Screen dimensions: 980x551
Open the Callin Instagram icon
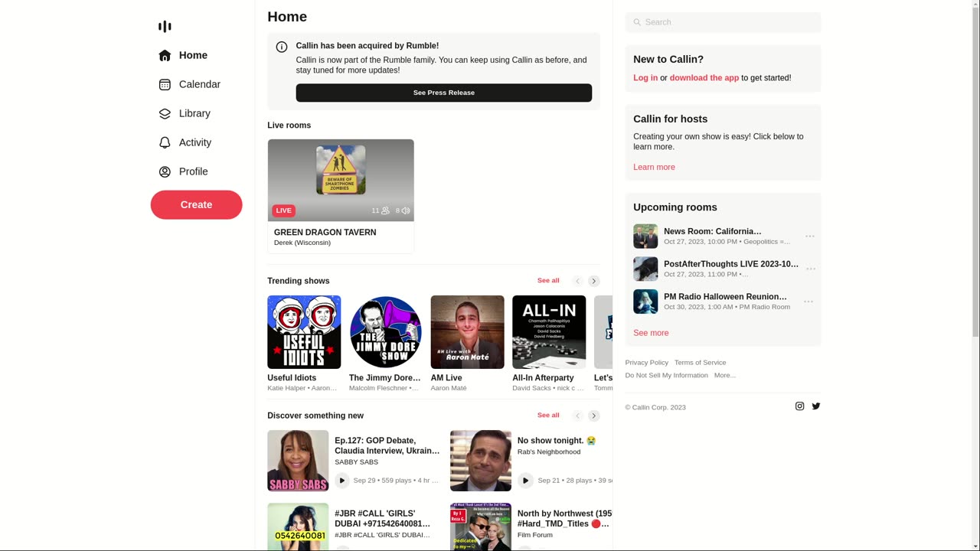pyautogui.click(x=799, y=406)
